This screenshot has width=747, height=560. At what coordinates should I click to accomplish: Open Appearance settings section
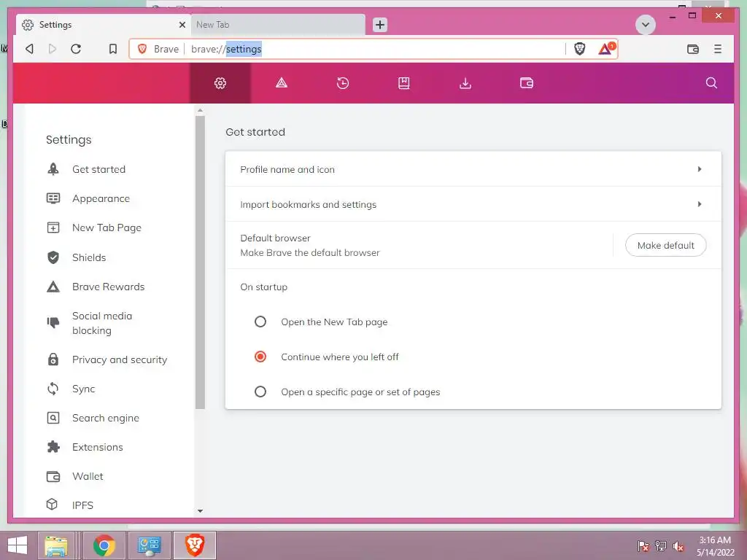point(101,198)
